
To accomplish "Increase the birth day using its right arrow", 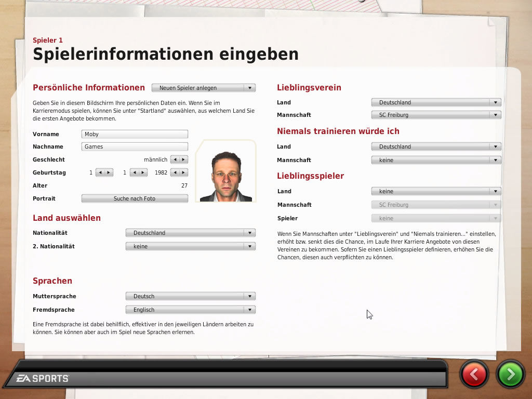I will click(108, 172).
